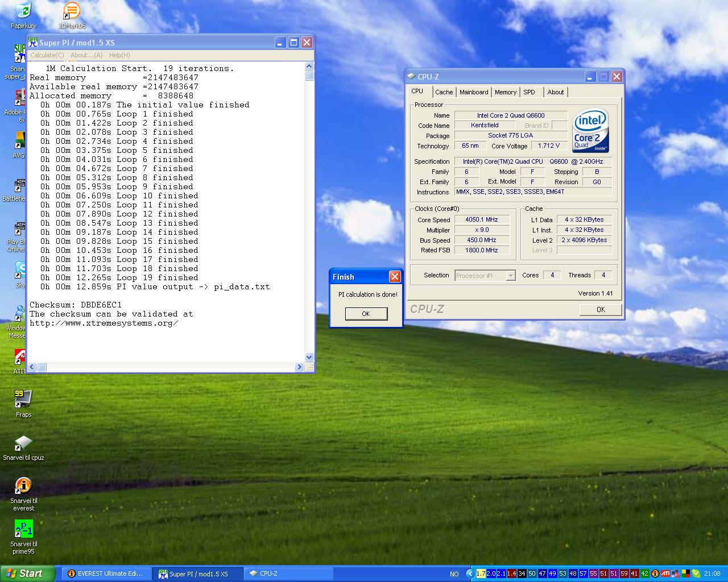The image size is (728, 582).
Task: Click the Checksum: DBDE6EC1 line
Action: [76, 305]
